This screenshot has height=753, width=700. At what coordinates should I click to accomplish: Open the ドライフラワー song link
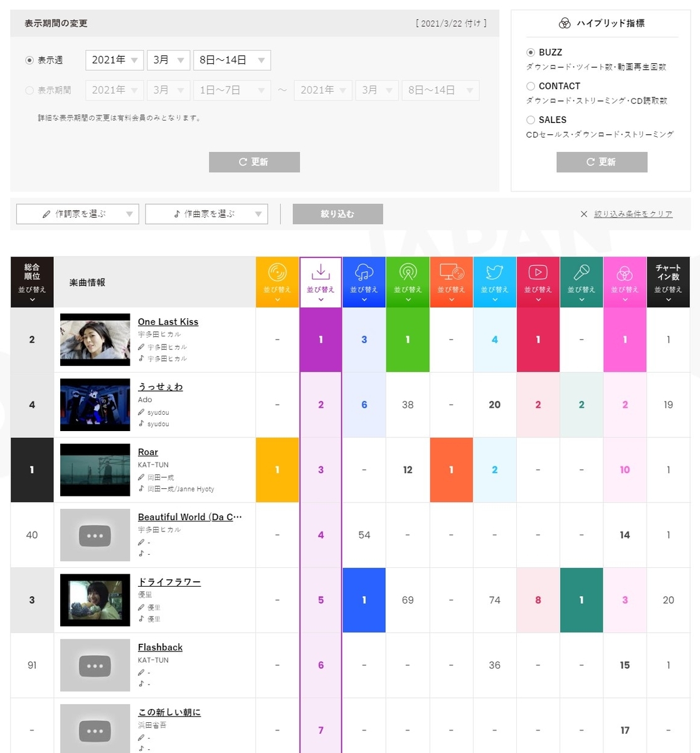169,582
